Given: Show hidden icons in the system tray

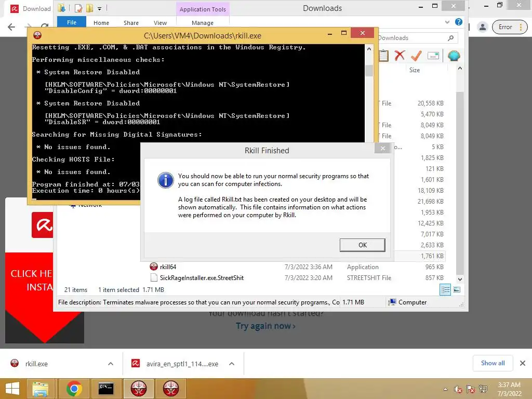Looking at the screenshot, I should [445, 389].
